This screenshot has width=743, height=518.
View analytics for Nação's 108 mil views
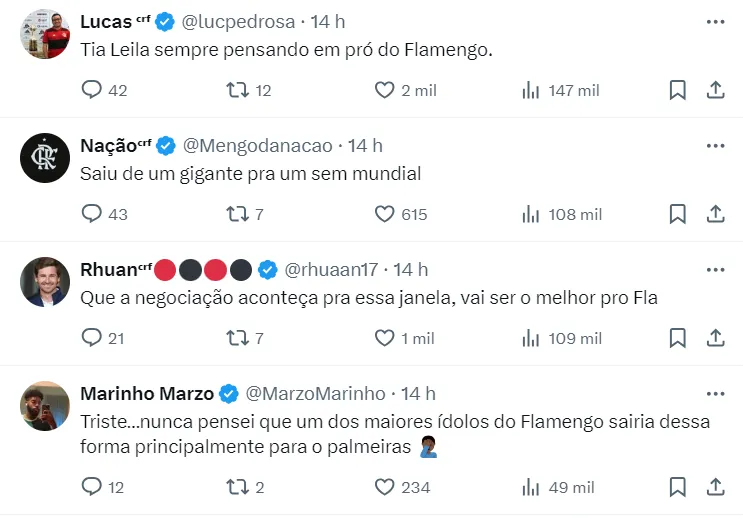pos(531,214)
